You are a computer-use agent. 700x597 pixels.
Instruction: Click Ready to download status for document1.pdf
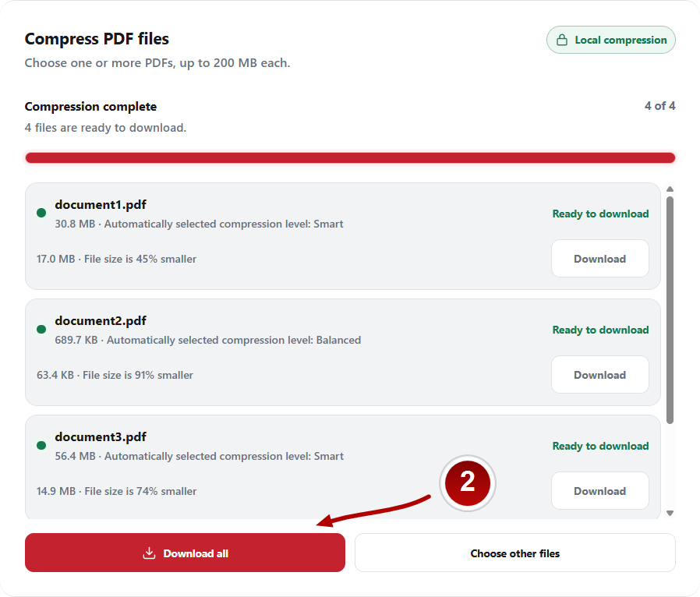[x=600, y=214]
